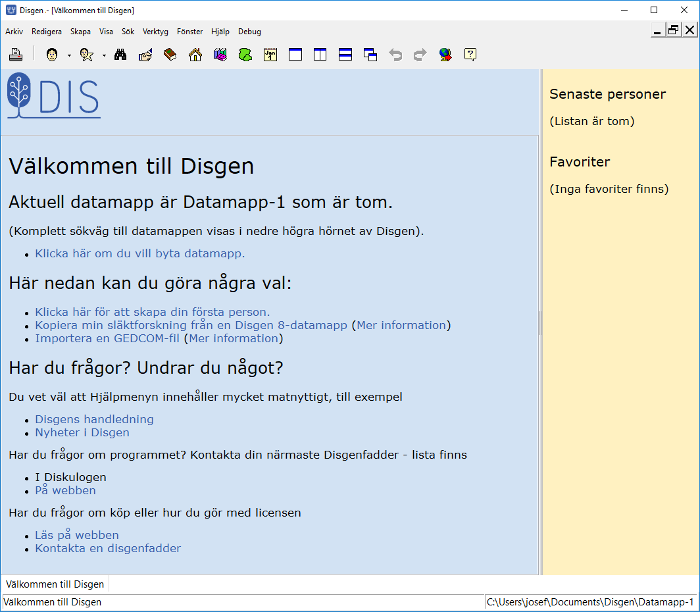Restore the inner document window

tap(673, 30)
